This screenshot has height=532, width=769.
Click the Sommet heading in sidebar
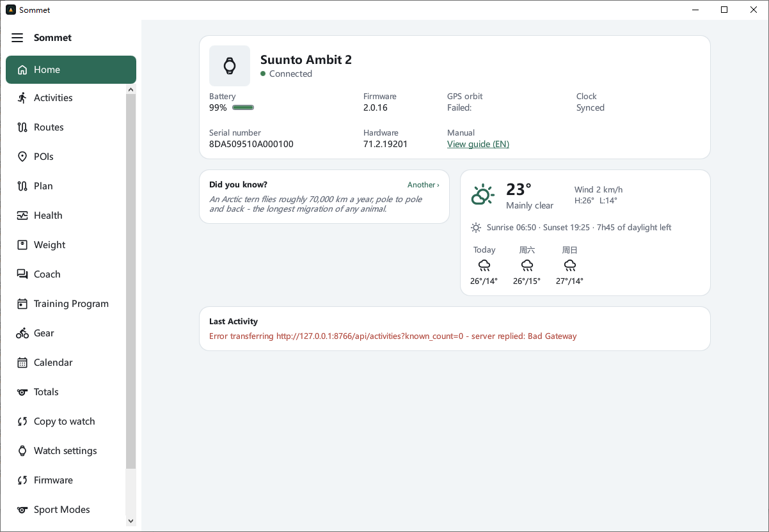(52, 38)
